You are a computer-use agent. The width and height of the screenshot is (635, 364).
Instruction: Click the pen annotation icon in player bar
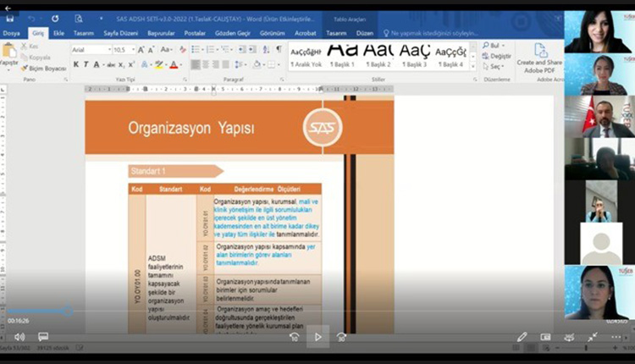(x=522, y=337)
